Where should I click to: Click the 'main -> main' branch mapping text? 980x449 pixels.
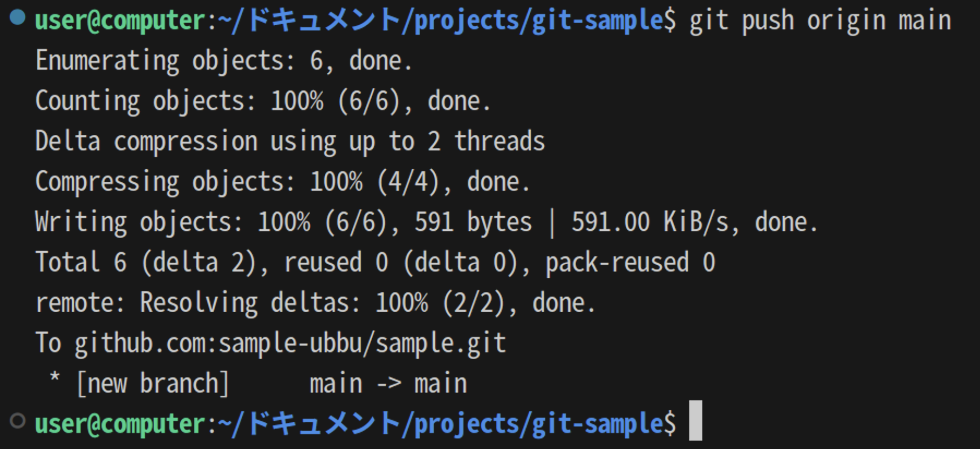click(388, 384)
